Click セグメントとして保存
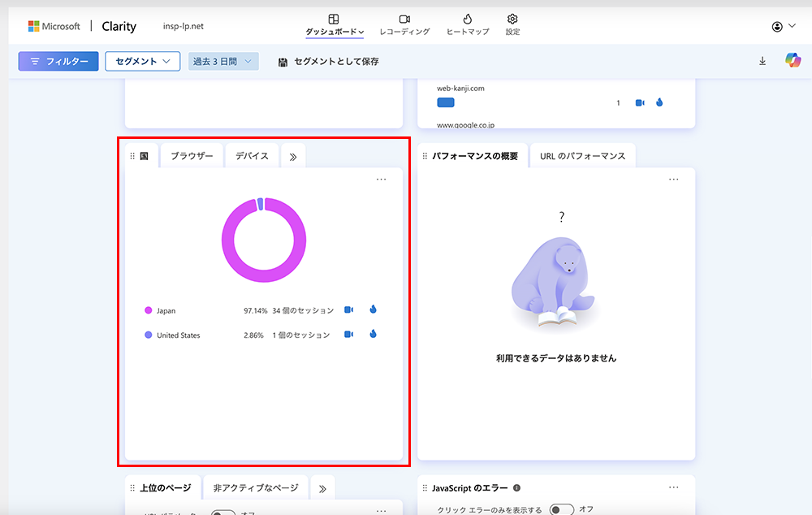The image size is (812, 515). pyautogui.click(x=328, y=62)
